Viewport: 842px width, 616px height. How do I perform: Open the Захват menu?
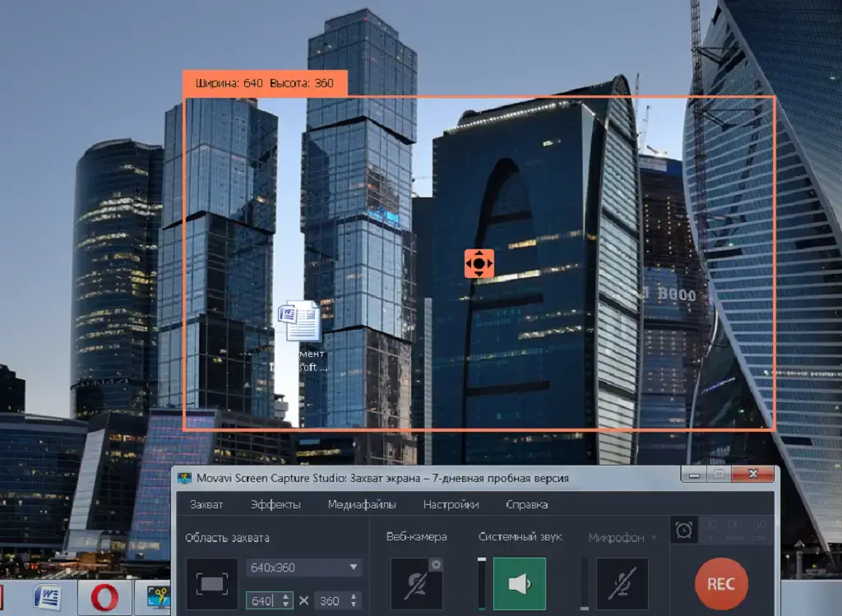coord(206,504)
